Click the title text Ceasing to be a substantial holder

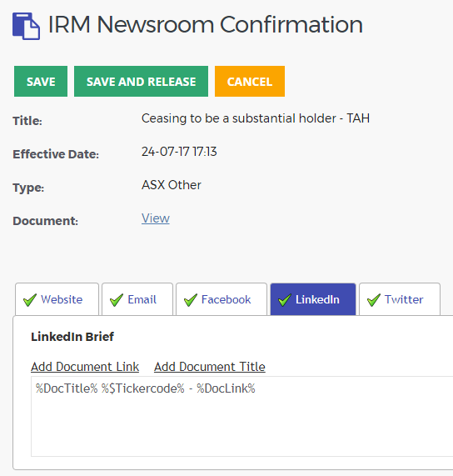(239, 118)
